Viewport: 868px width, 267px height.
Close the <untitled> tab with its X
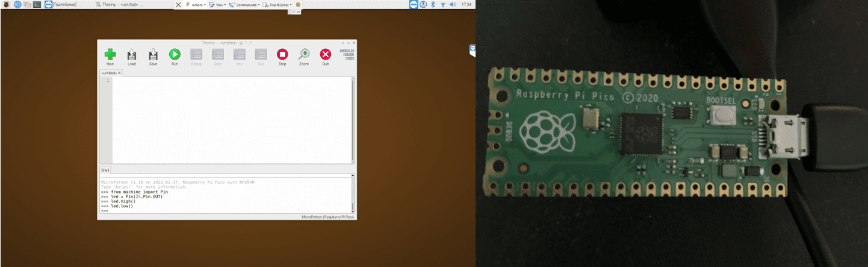coord(120,73)
